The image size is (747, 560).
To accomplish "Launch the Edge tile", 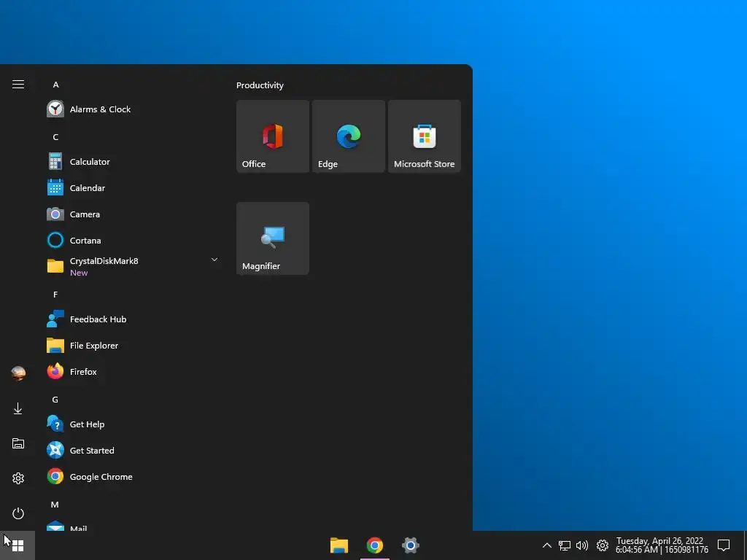I will 348,136.
